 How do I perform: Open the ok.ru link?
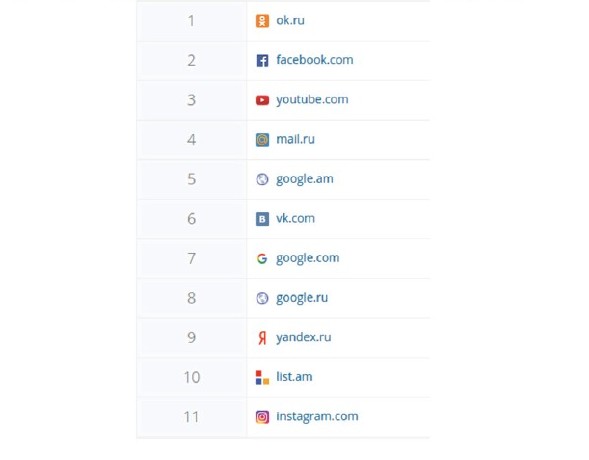click(x=290, y=20)
